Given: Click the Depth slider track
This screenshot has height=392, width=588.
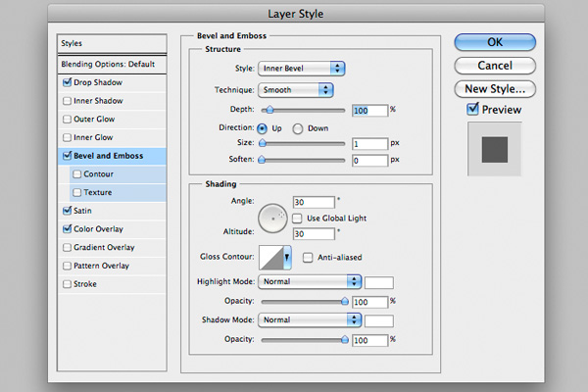Looking at the screenshot, I should tap(304, 110).
